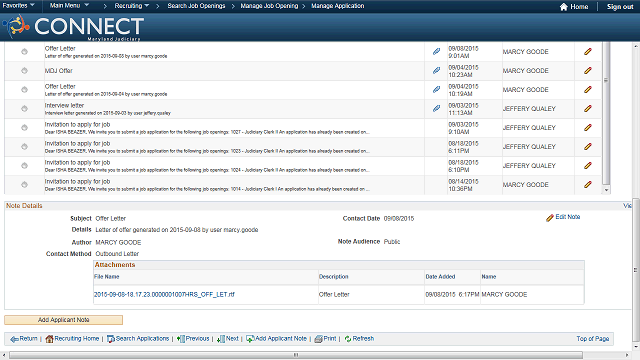Click the MDJ Offer note subject
Viewport: 640px width, 360px height.
(x=58, y=71)
